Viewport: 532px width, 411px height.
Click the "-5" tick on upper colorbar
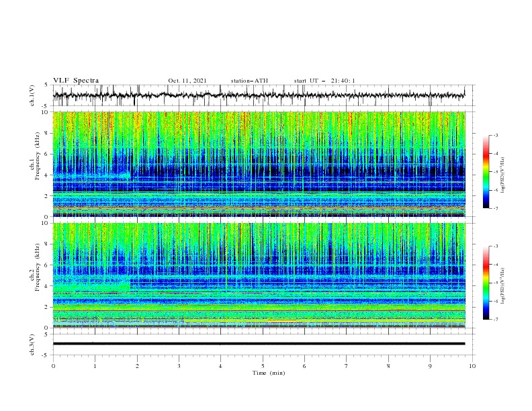pyautogui.click(x=496, y=172)
